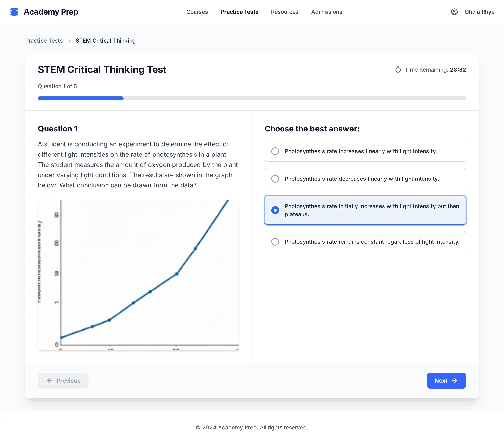Click the question progress bar

[x=252, y=98]
